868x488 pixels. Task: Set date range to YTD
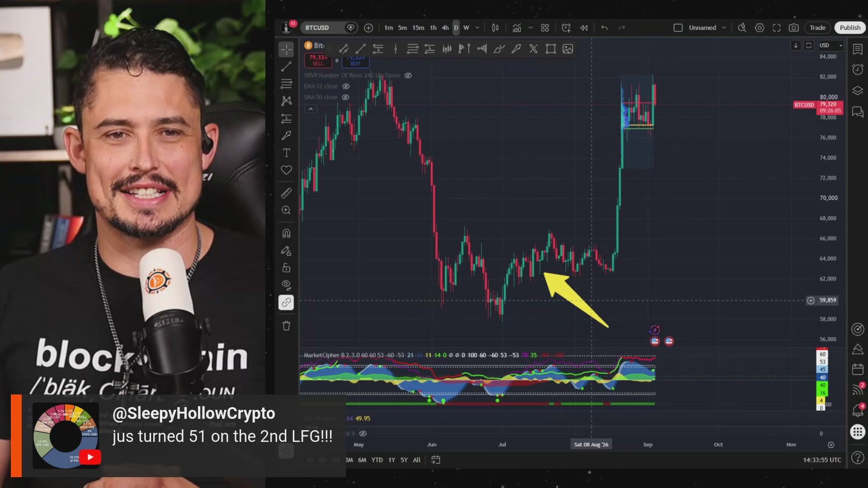coord(377,460)
